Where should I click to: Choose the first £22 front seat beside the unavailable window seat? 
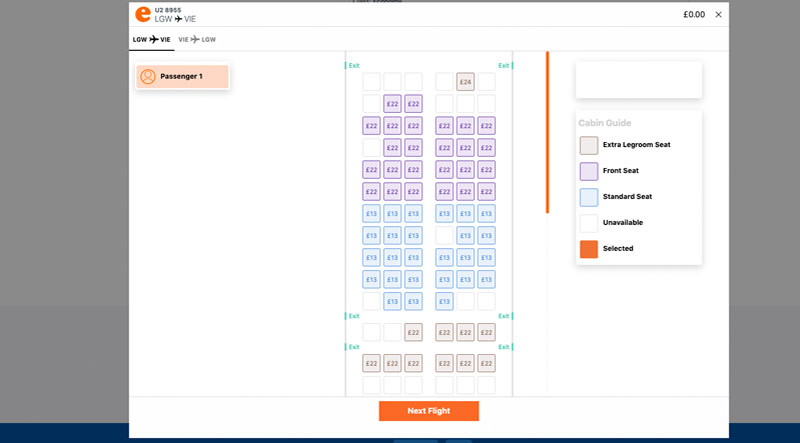coord(392,104)
